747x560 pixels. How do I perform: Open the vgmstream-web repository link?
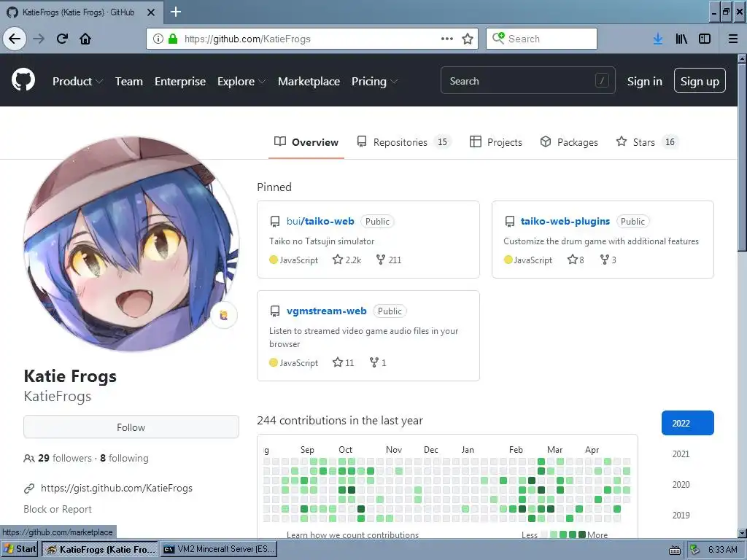point(326,311)
